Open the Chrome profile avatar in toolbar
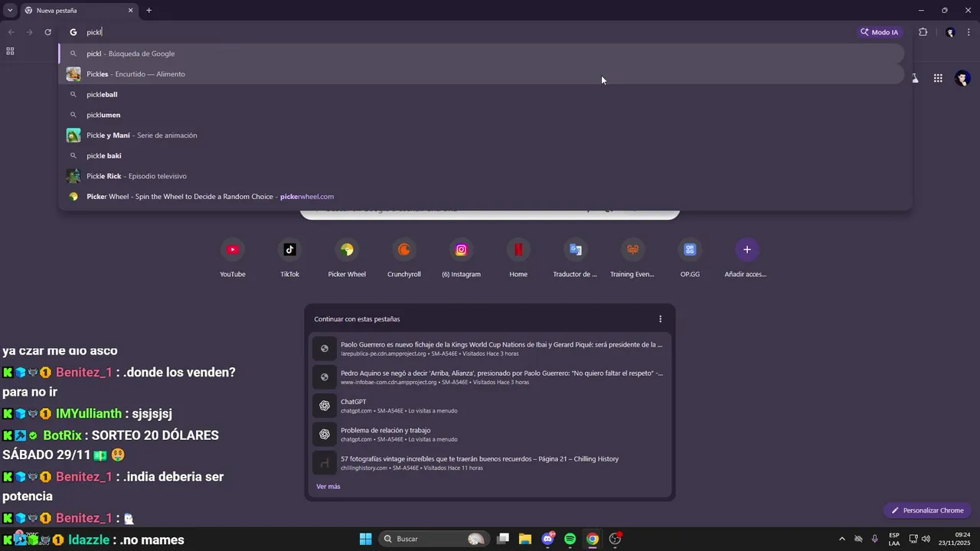Viewport: 980px width, 551px height. (950, 32)
